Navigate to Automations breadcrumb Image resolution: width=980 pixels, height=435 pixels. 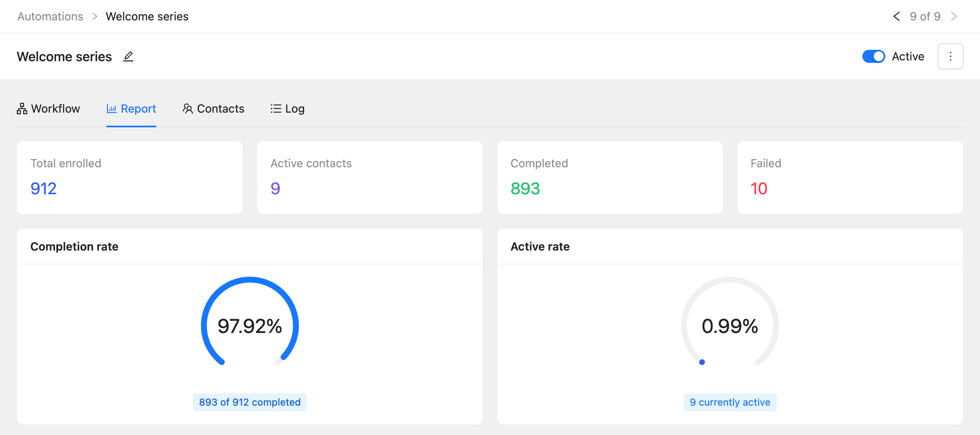50,16
